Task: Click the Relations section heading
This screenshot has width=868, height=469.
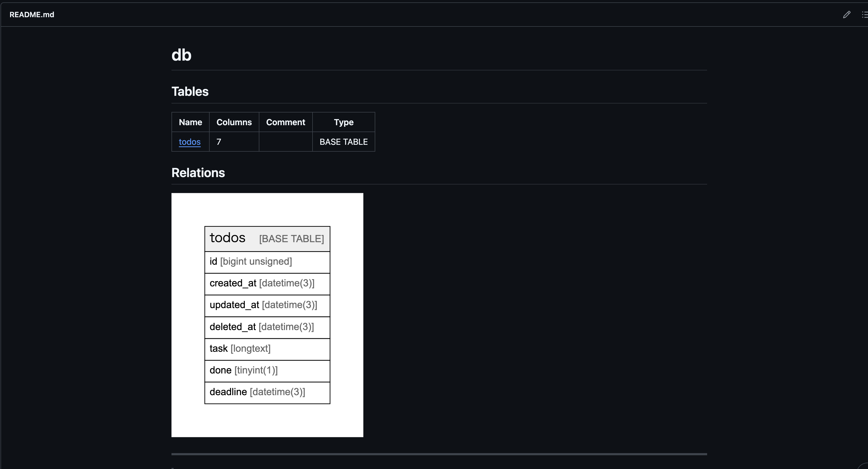Action: click(x=198, y=173)
